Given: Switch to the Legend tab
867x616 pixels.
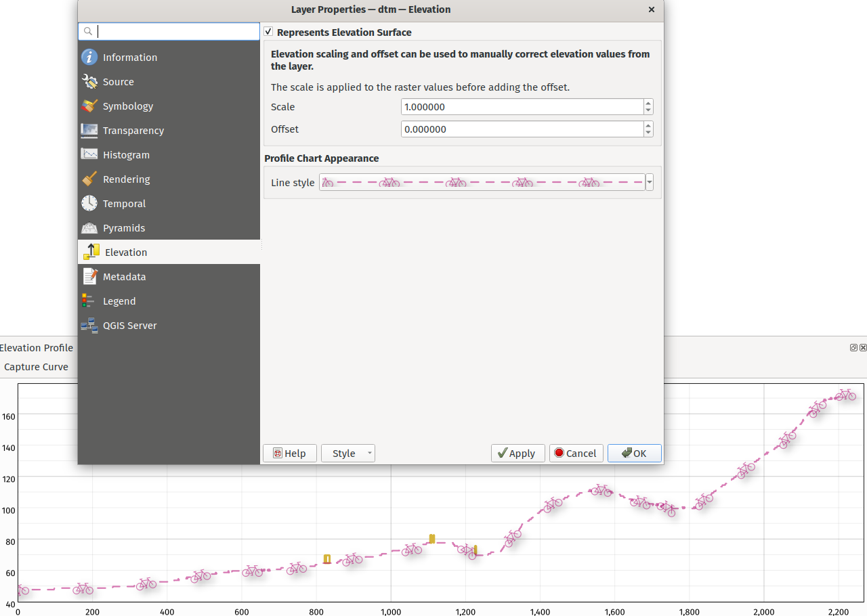Looking at the screenshot, I should 119,301.
